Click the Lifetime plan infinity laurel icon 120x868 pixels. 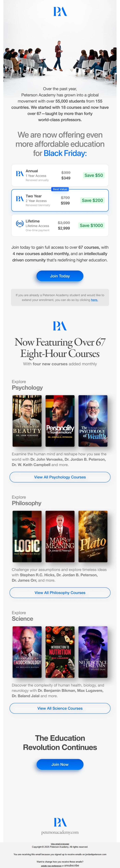tap(20, 224)
